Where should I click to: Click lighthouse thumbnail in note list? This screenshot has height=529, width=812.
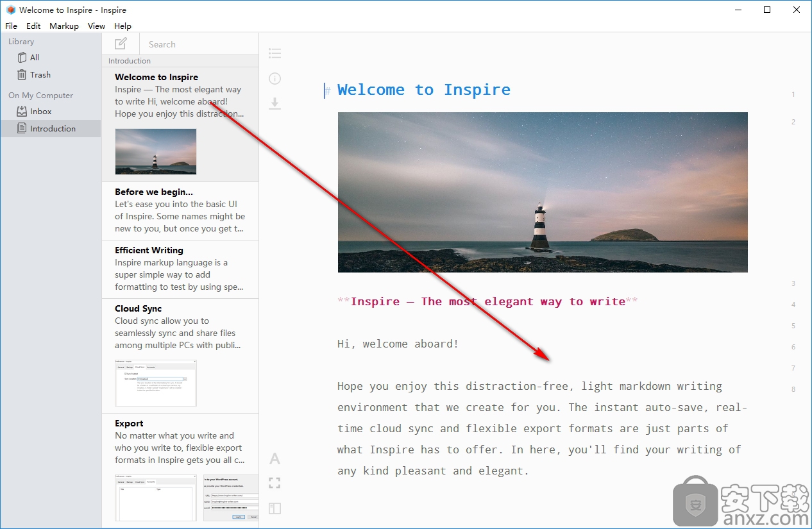point(156,151)
